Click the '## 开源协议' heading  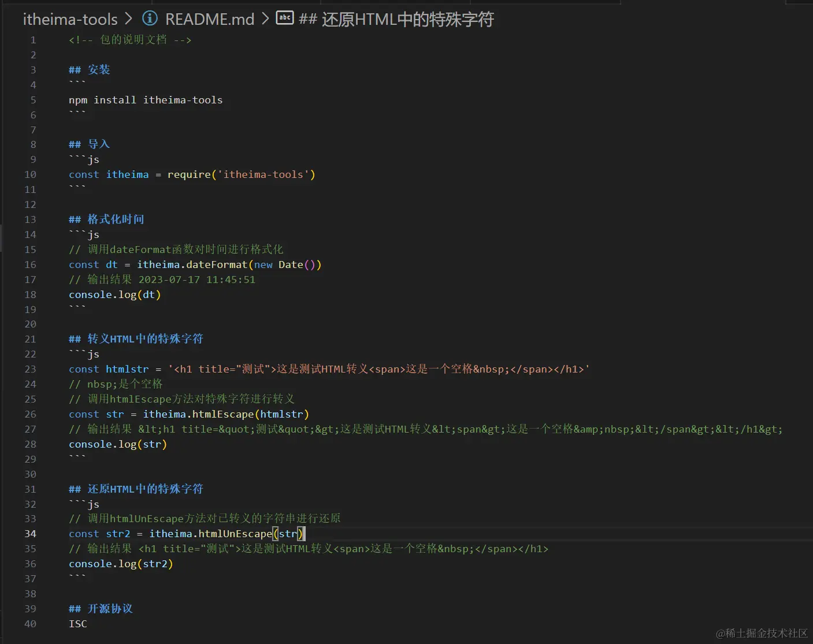point(101,609)
